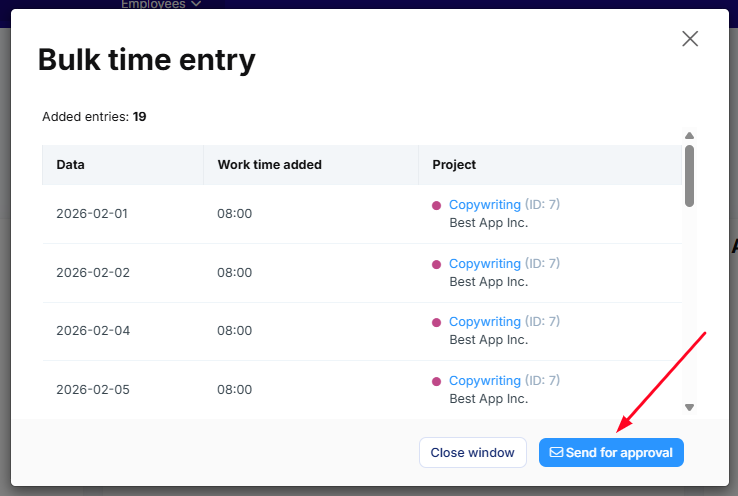Click the project color dot for 2026-02-02
The height and width of the screenshot is (496, 738).
pos(436,265)
